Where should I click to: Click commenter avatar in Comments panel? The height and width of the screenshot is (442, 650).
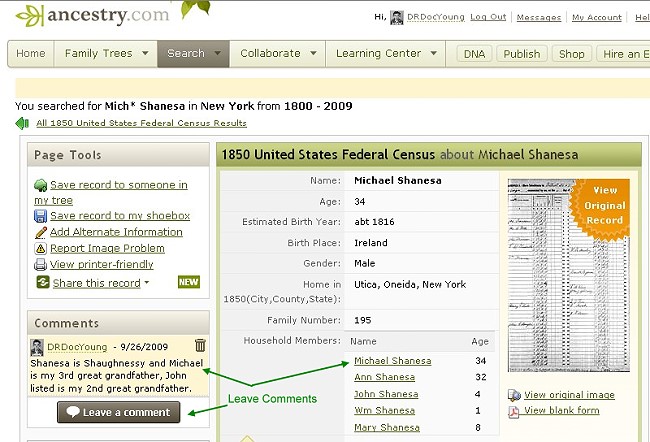coord(37,347)
